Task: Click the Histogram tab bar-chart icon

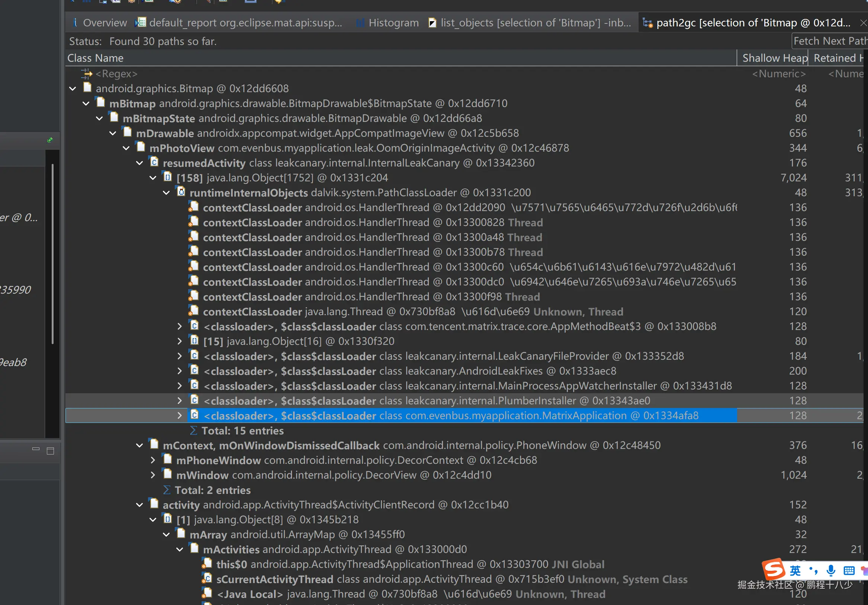Action: coord(360,23)
